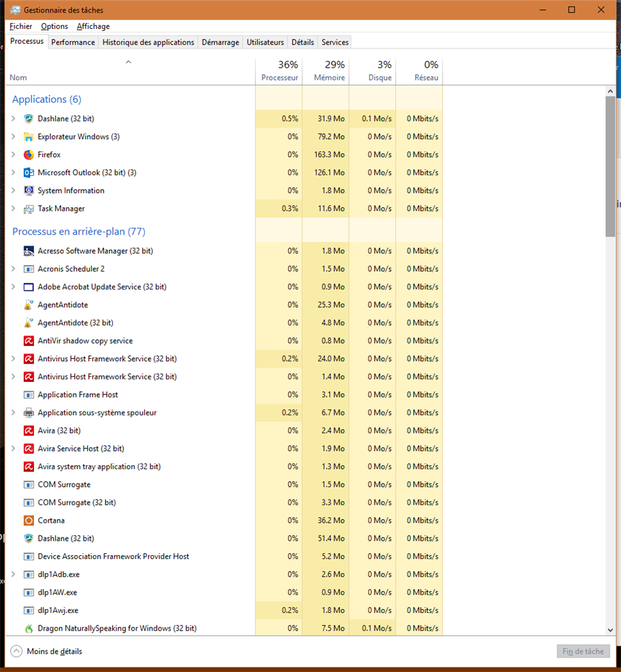Click the Applications (6) group heading
This screenshot has height=672, width=621.
click(x=47, y=100)
